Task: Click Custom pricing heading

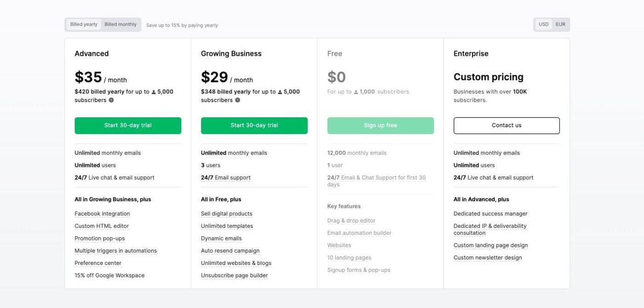Action: [x=489, y=77]
